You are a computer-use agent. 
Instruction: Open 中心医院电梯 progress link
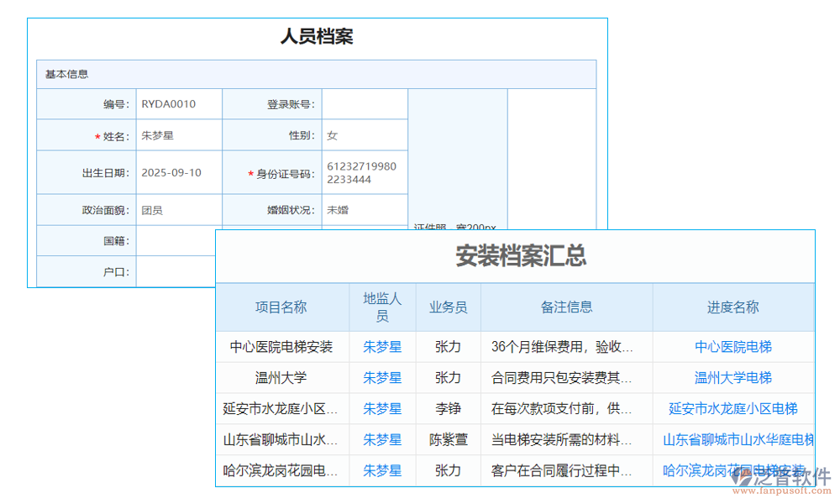click(x=732, y=346)
